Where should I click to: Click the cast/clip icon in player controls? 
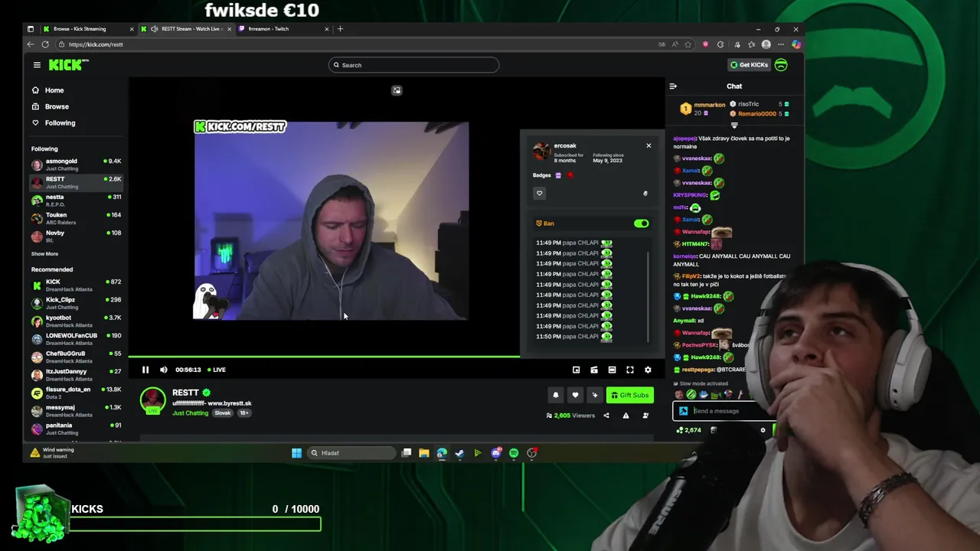click(x=594, y=370)
